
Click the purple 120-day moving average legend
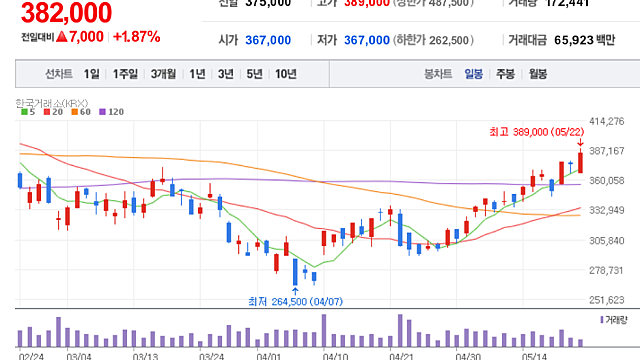pyautogui.click(x=111, y=112)
